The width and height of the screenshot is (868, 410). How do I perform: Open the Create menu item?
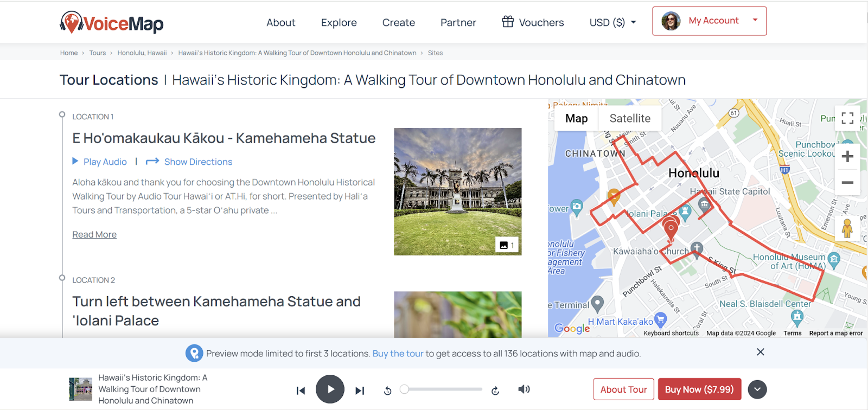point(399,23)
